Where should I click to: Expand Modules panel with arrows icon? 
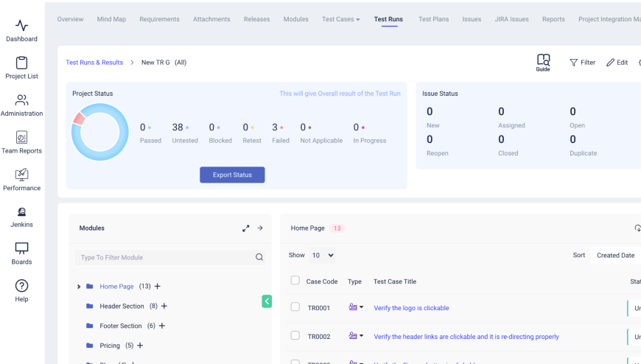[x=246, y=228]
